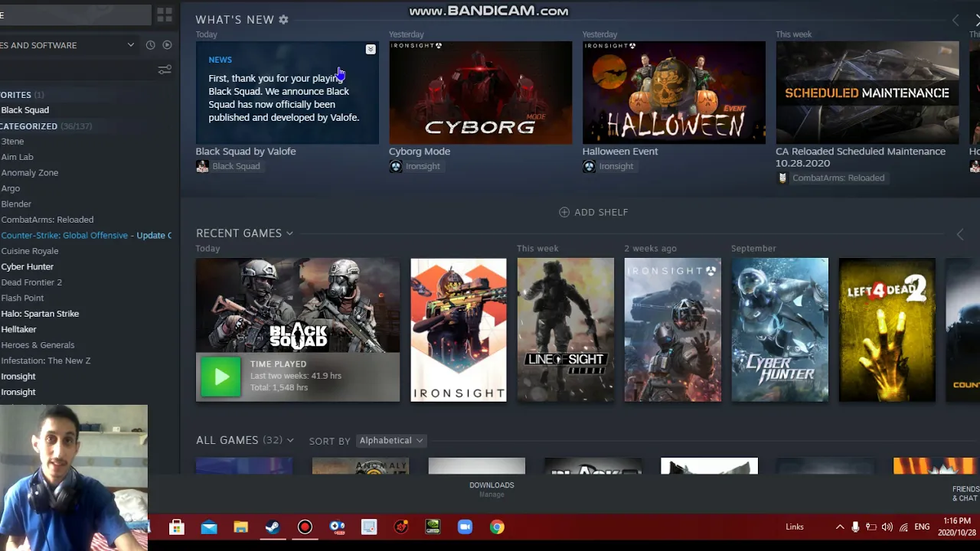Collapse the Uncategorized category header
The height and width of the screenshot is (551, 980).
(x=46, y=126)
